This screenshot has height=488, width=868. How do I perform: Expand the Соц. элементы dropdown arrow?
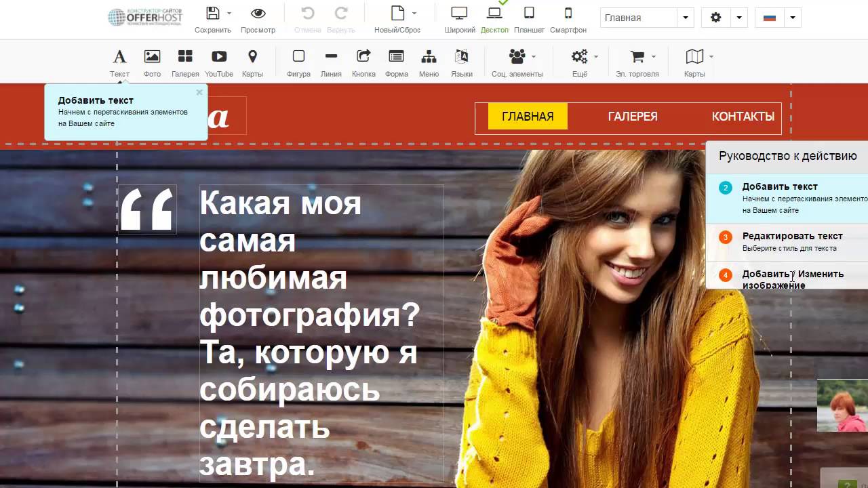click(x=534, y=57)
